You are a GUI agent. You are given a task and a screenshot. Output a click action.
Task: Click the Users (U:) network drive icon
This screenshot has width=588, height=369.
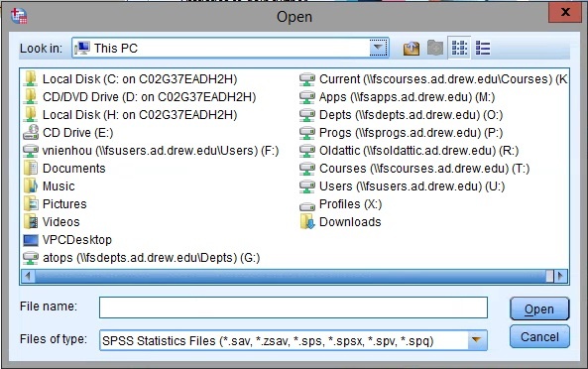307,186
